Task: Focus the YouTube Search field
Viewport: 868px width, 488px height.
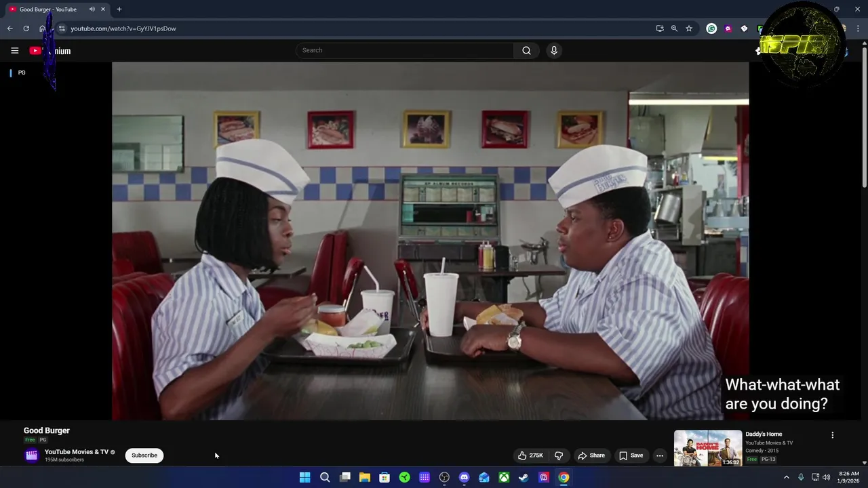Action: pos(405,50)
